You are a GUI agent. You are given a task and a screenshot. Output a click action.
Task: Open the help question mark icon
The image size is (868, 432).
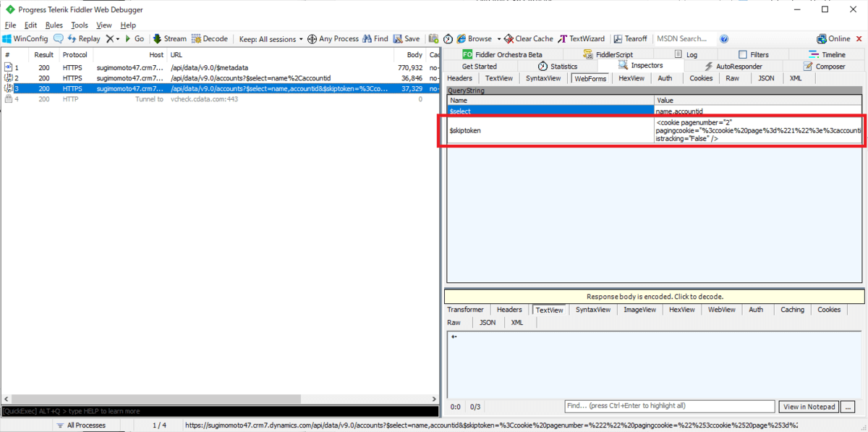[x=724, y=39]
